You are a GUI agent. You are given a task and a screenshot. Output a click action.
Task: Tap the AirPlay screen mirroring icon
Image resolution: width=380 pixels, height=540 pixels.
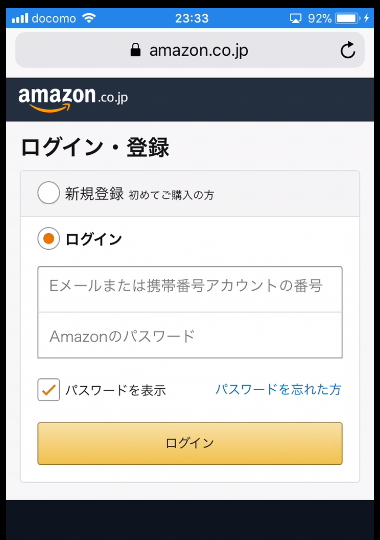click(295, 18)
